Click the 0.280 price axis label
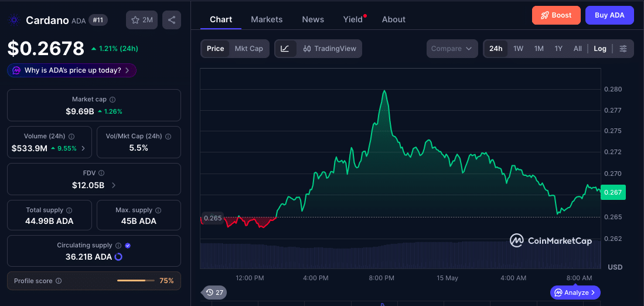 coord(613,89)
